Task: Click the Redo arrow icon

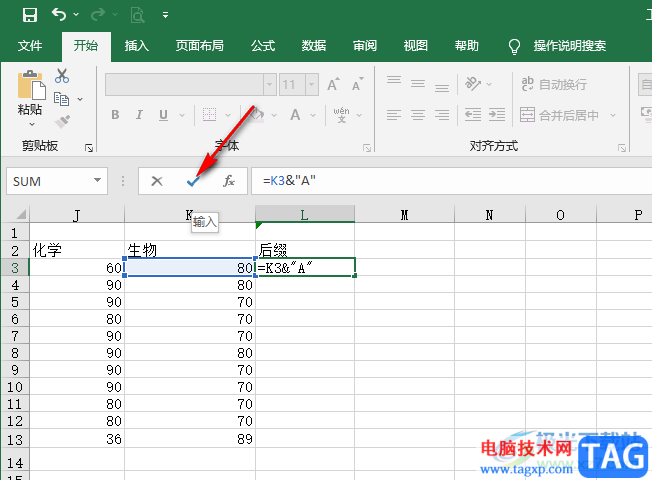Action: (98, 15)
